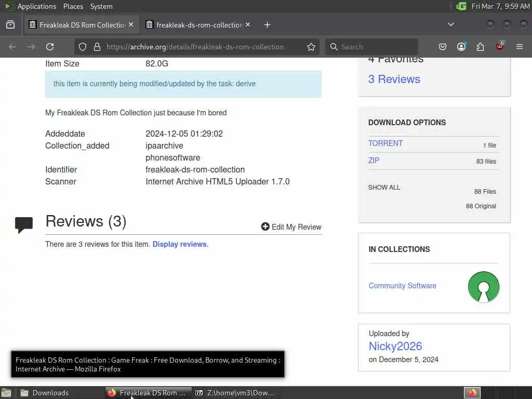Click the 7z Z:\home\vm3\Dow... taskbar item
This screenshot has width=532, height=399.
[x=235, y=393]
